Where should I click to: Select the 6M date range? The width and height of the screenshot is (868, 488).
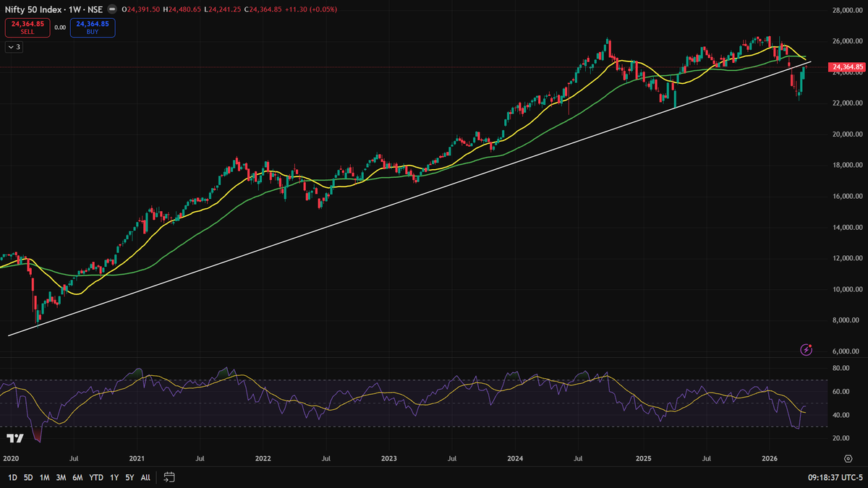click(x=78, y=477)
